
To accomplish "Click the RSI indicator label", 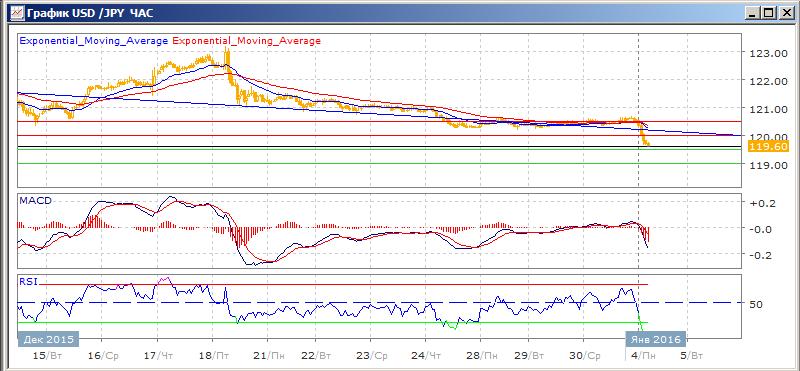I will pyautogui.click(x=28, y=281).
